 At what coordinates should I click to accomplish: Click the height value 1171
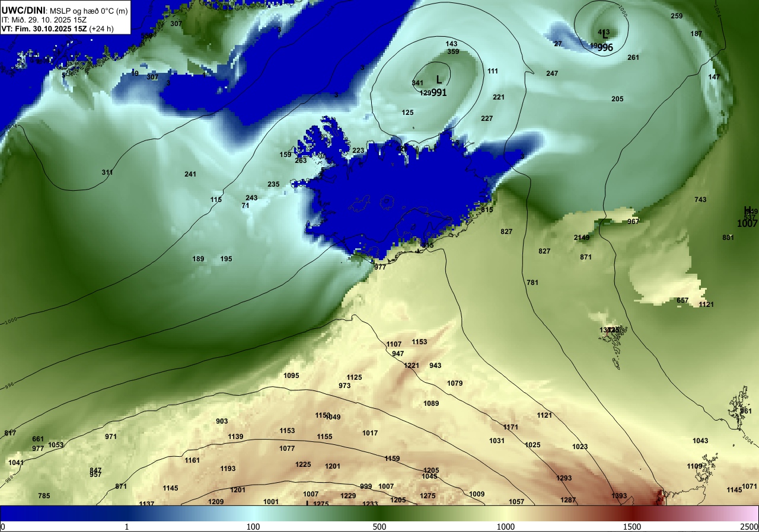511,427
